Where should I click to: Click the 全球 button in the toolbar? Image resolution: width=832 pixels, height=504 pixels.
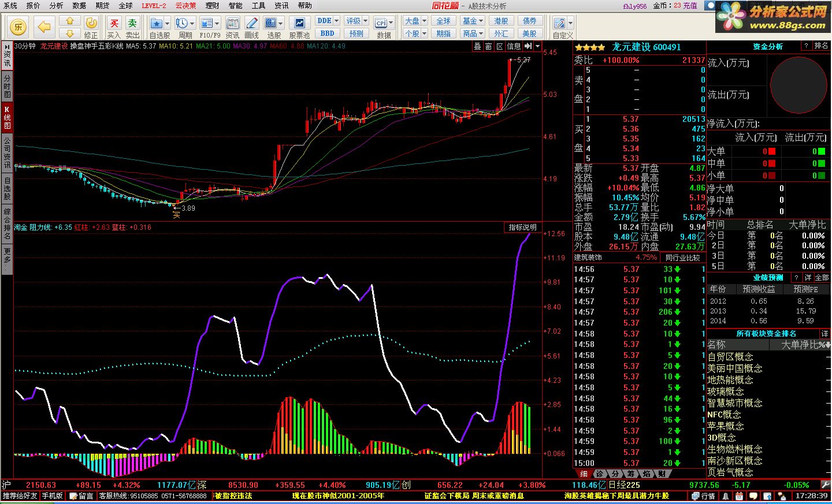(x=444, y=21)
